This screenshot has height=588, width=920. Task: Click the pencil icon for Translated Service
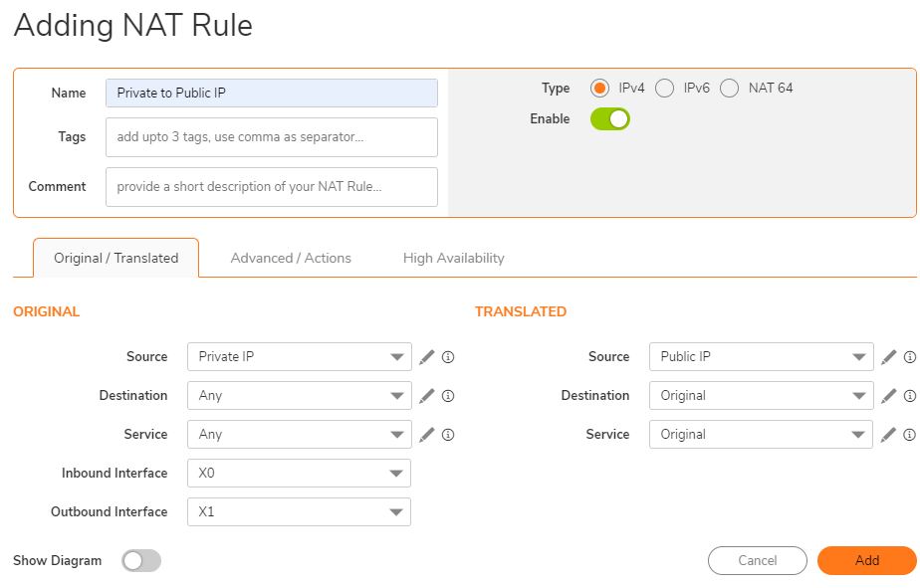[889, 435]
